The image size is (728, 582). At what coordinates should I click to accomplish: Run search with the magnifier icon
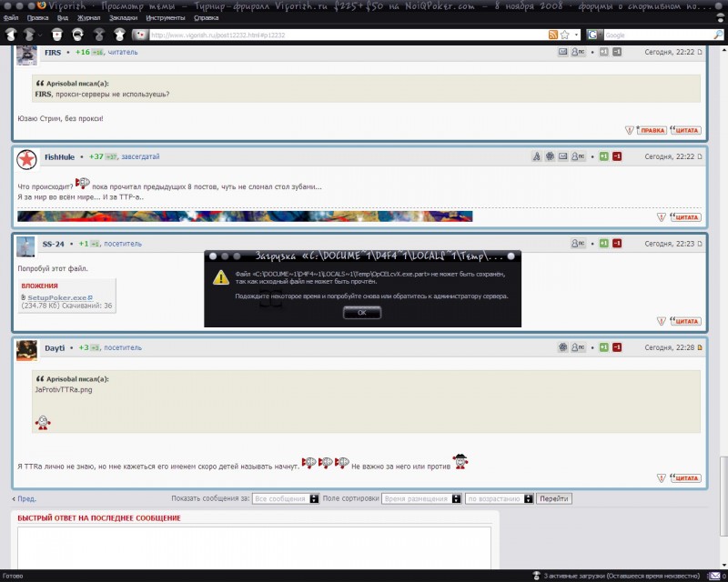pos(718,35)
